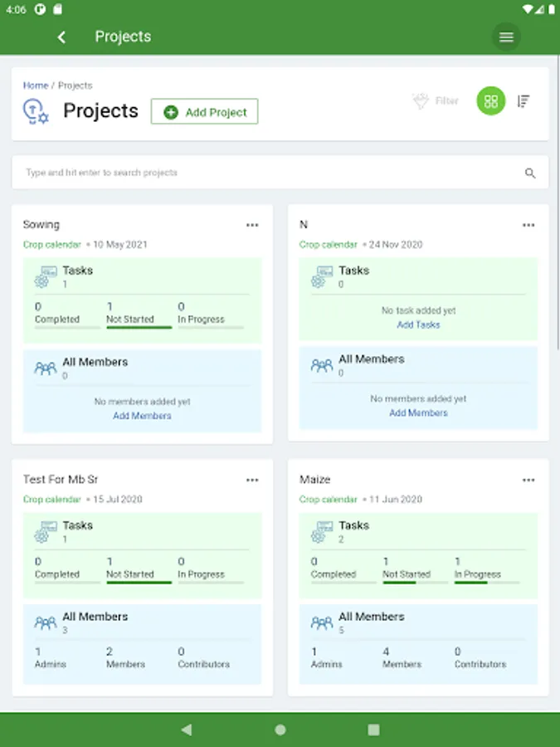Tap the back arrow in the header

(61, 37)
